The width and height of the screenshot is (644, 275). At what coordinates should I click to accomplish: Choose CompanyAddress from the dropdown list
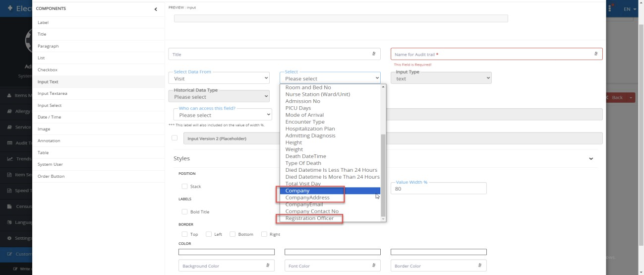point(307,198)
